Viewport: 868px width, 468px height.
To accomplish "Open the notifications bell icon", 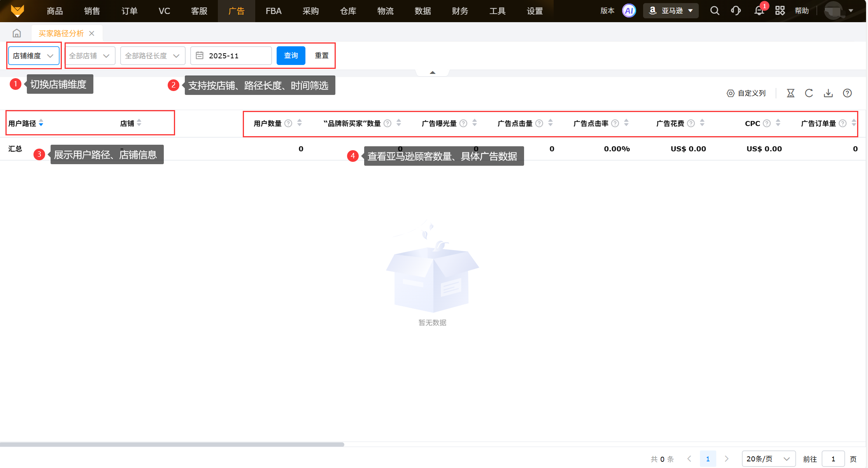I will 759,11.
